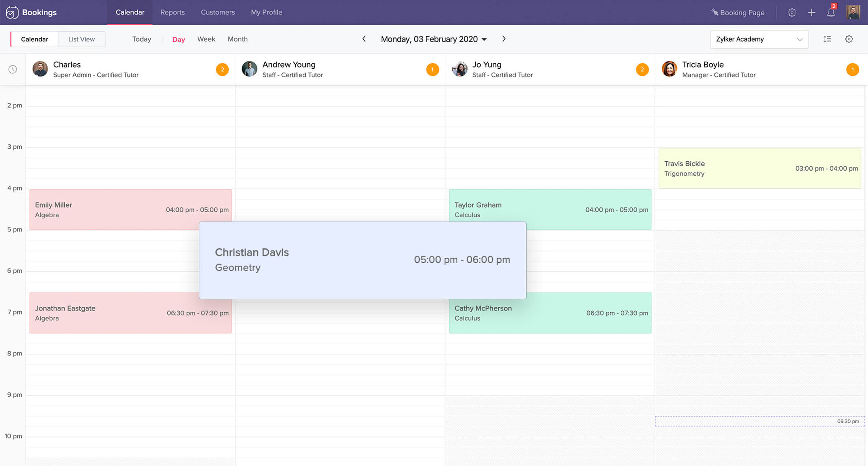Switch to the Calendar view tab
This screenshot has width=868, height=466.
34,38
